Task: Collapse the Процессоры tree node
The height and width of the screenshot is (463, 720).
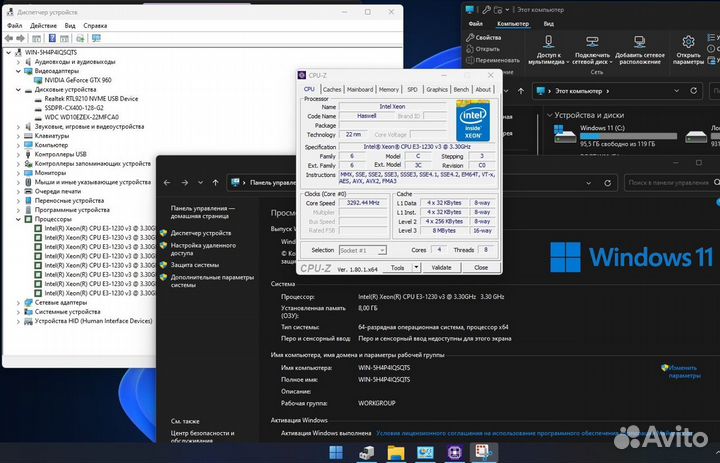Action: [19, 219]
